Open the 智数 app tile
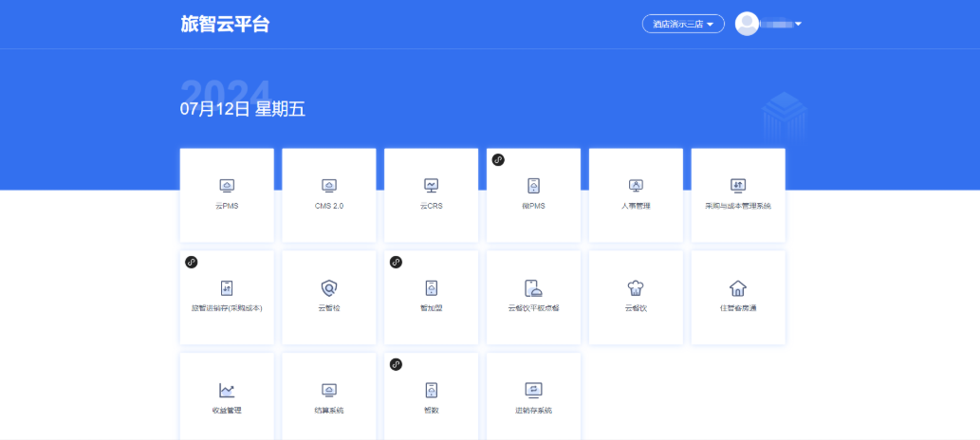980x440 pixels. point(432,396)
